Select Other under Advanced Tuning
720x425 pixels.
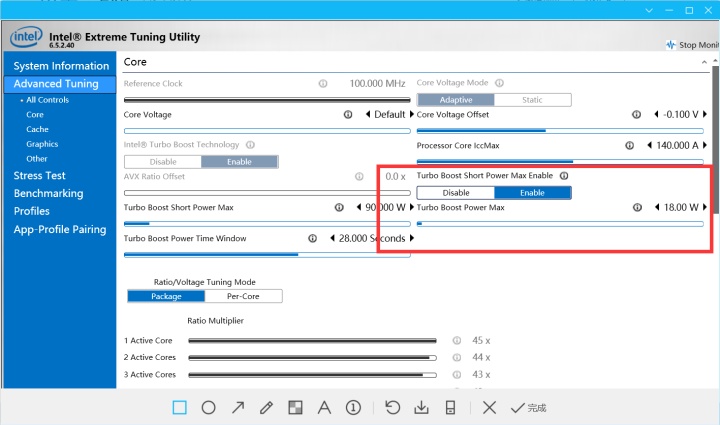[x=37, y=158]
